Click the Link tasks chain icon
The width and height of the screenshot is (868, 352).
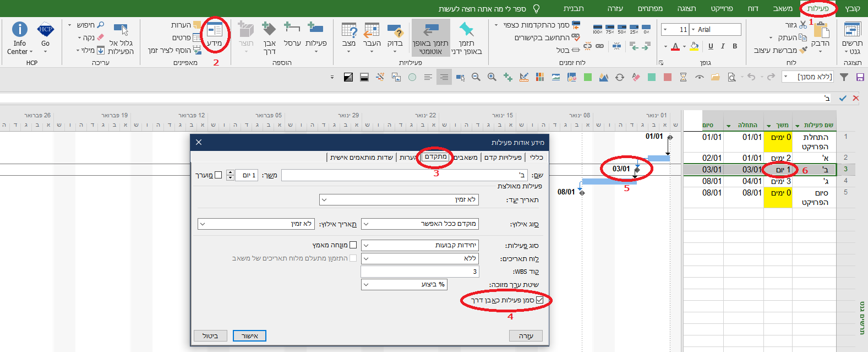tap(599, 46)
